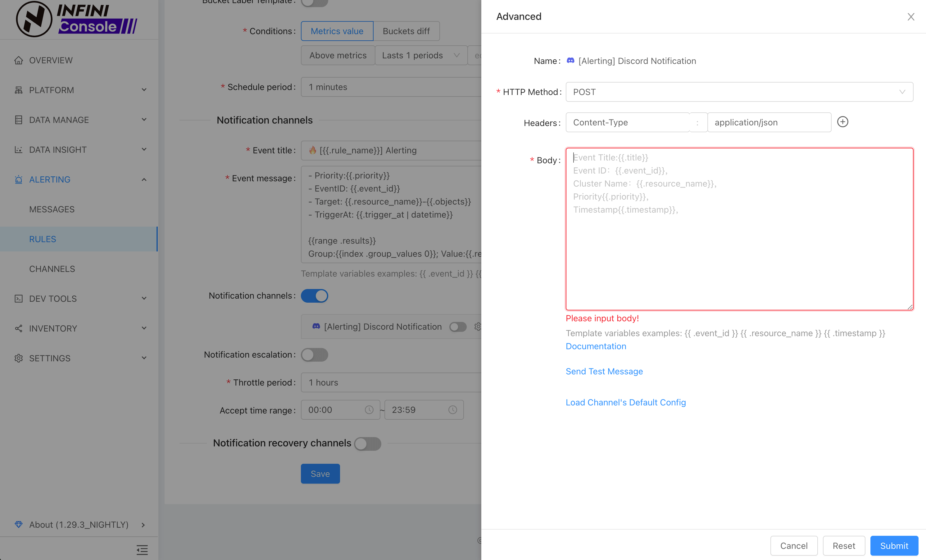The width and height of the screenshot is (926, 560).
Task: Expand the Platform menu chevron
Action: [144, 90]
